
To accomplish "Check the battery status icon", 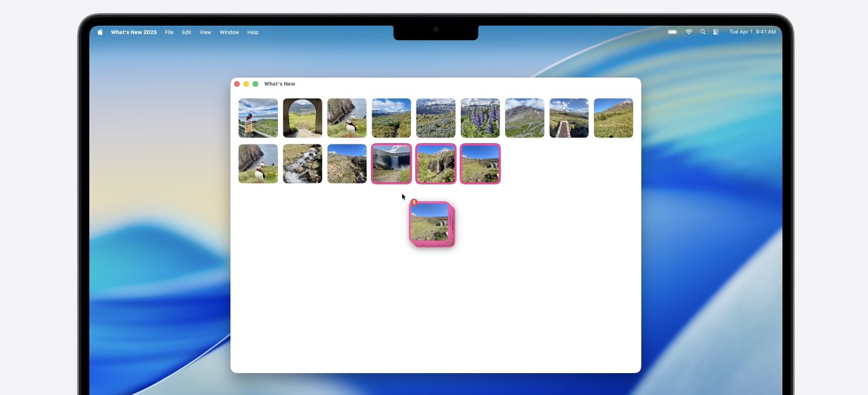I will click(672, 32).
